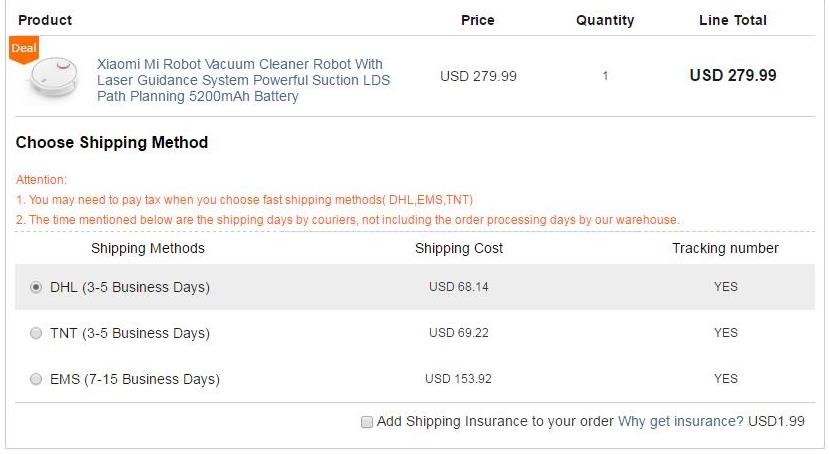Click the Shipping Methods column header

(x=148, y=248)
